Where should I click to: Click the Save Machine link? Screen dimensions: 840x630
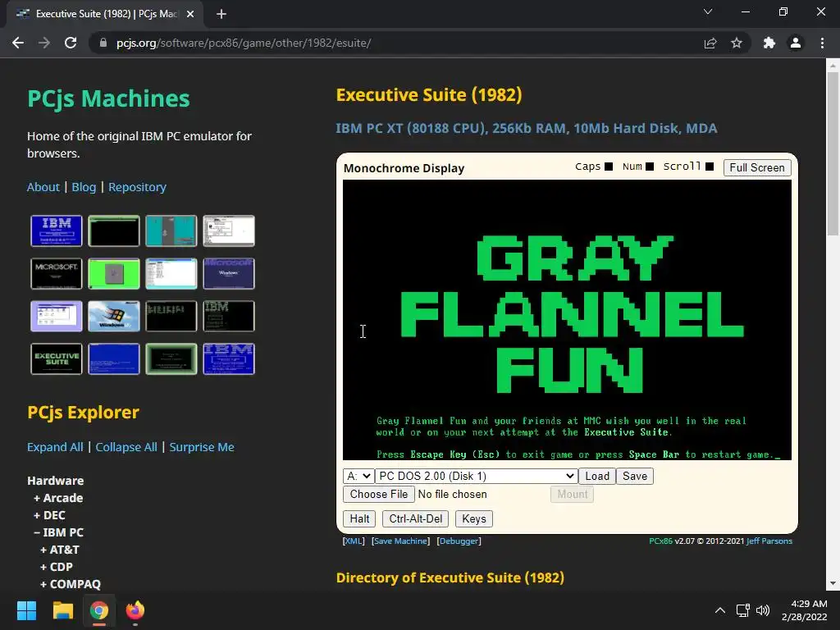tap(400, 541)
